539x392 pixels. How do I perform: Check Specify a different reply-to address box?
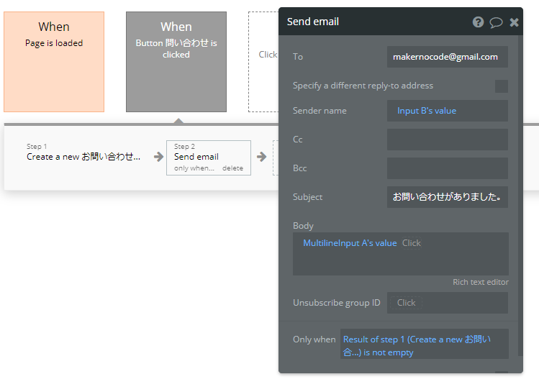click(501, 86)
